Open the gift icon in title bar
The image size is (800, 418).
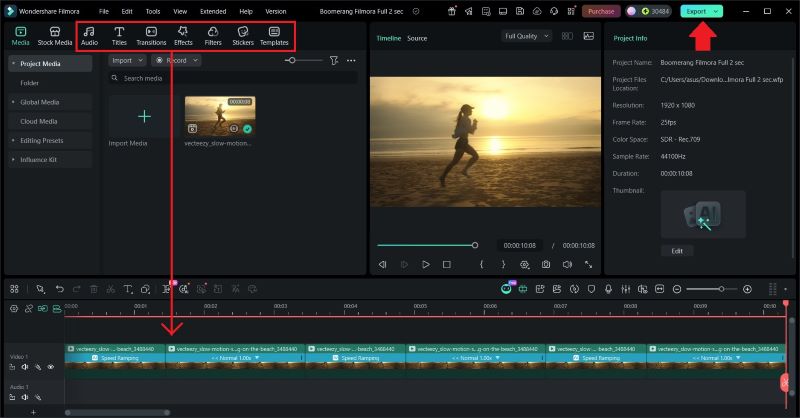(452, 11)
